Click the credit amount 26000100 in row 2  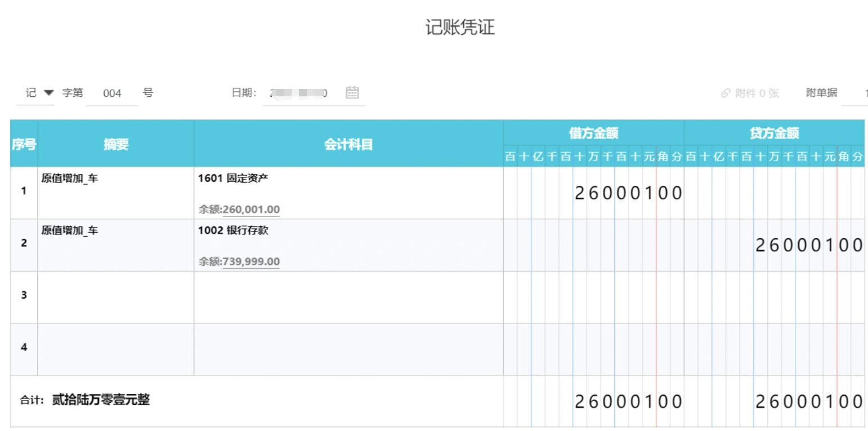(809, 245)
